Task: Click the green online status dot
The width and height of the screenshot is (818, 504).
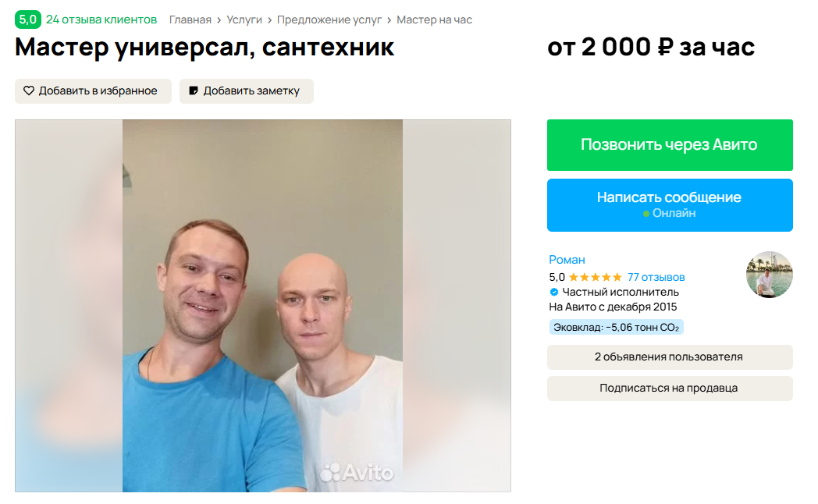Action: pyautogui.click(x=646, y=214)
